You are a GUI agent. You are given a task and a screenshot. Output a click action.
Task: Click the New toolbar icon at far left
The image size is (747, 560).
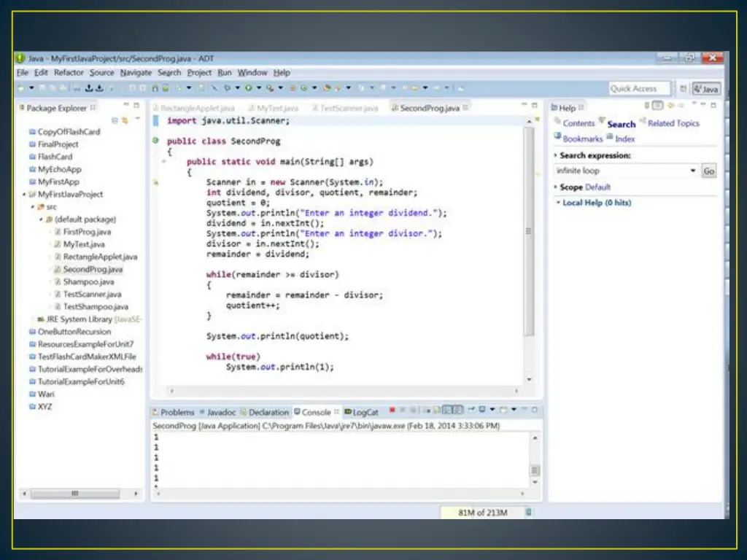pyautogui.click(x=21, y=88)
